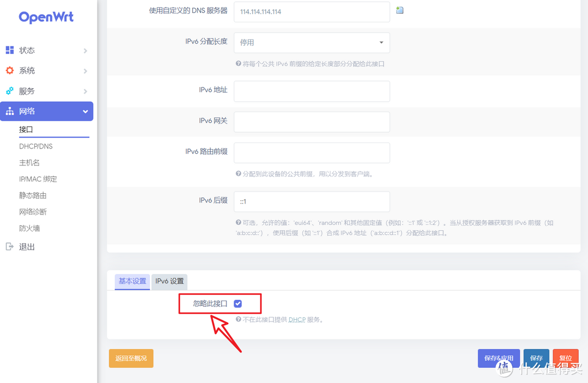Add another custom DNS server entry

click(399, 10)
